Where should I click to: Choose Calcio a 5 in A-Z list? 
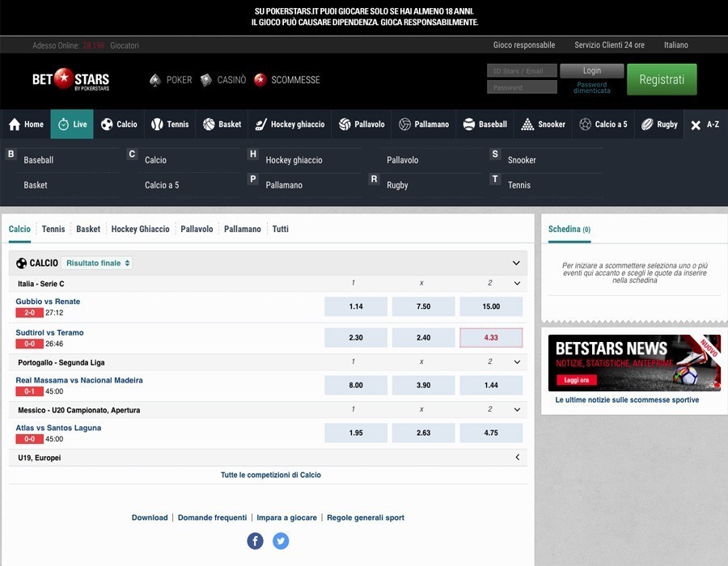tap(162, 185)
